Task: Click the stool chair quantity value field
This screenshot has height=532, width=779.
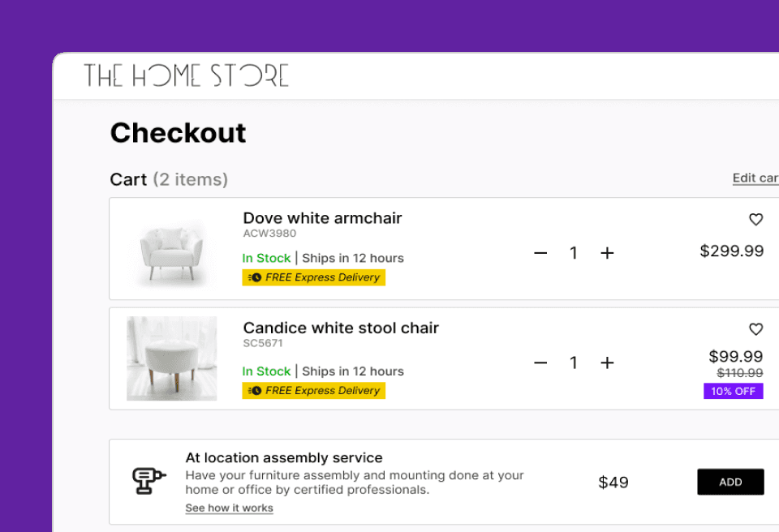Action: point(574,363)
